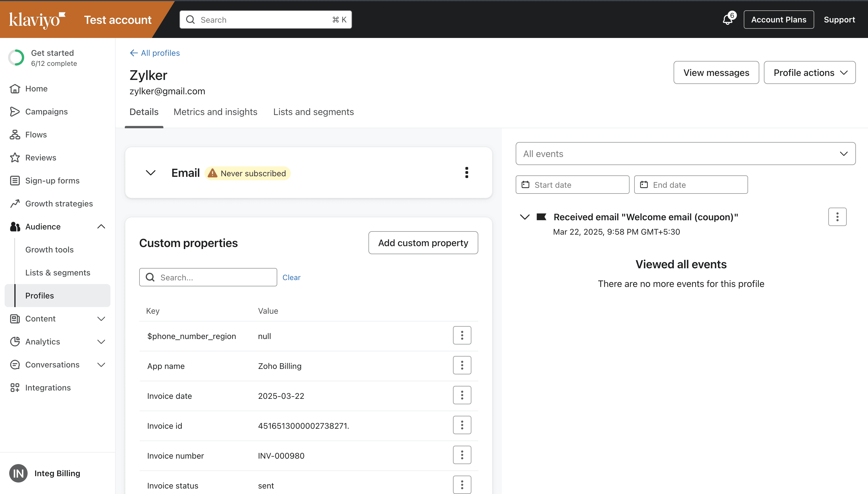Collapse the Audience sidebar section
Screen dimensions: 868x494
tap(101, 227)
